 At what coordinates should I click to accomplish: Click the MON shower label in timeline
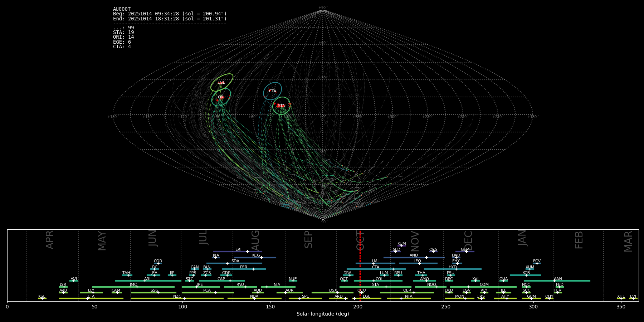[x=460, y=297]
